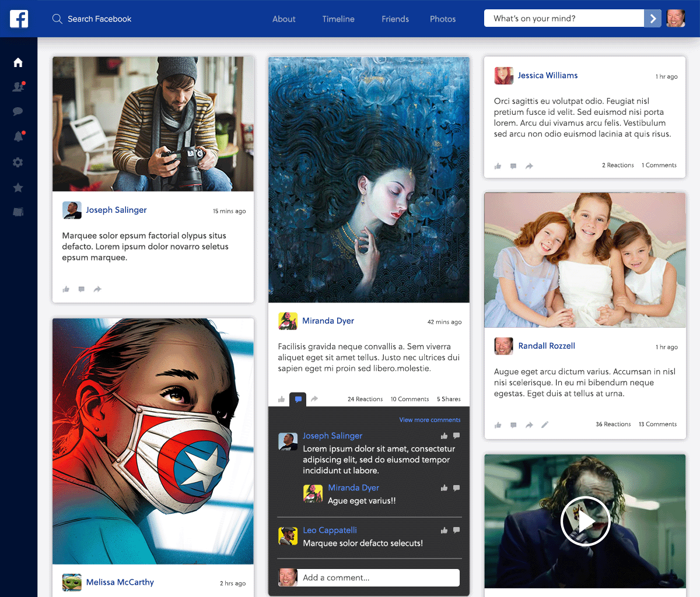Open Randall Rozzell's profile name
This screenshot has width=700, height=597.
point(547,346)
